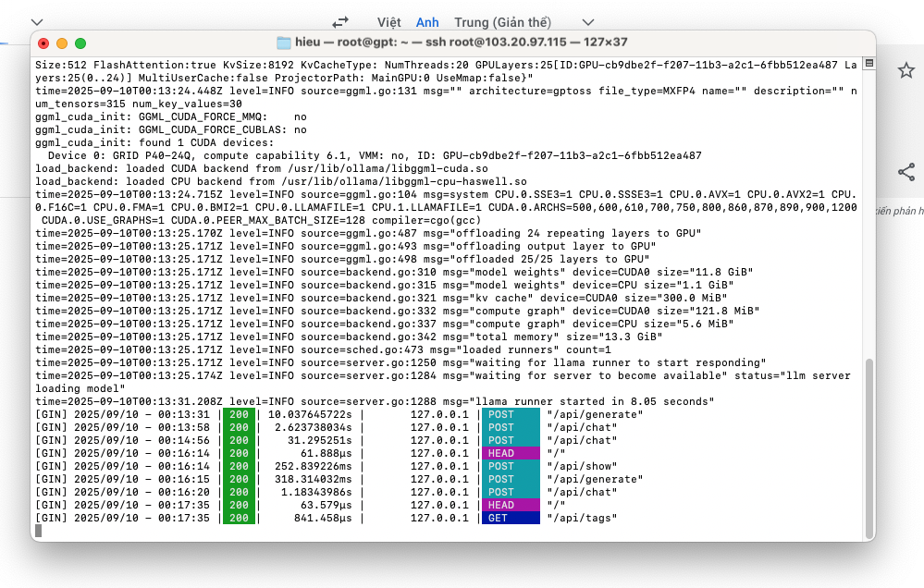The height and width of the screenshot is (588, 924).
Task: Click the text file_type=MXFP4
Action: [x=647, y=91]
